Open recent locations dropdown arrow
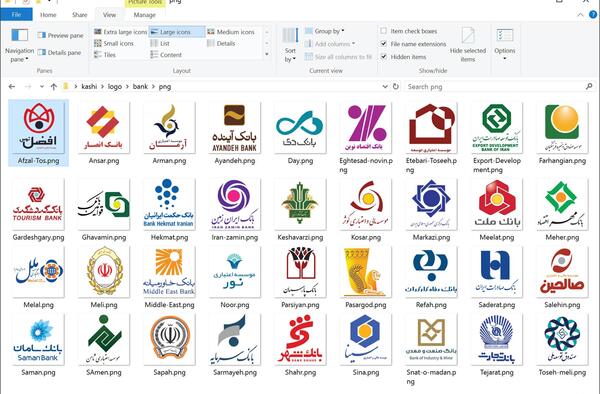Screen dimensions: 600x394 [41, 87]
